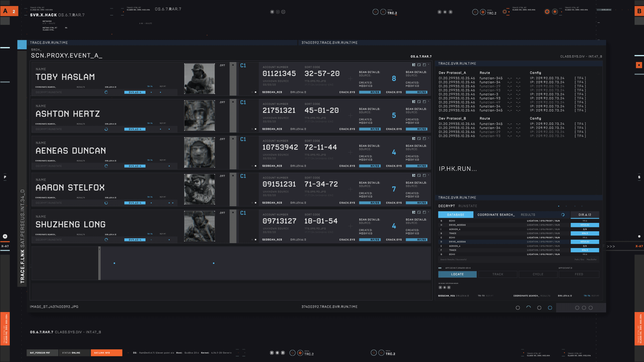
Task: Click the spinner icon in Toby Haslam's decrypt row
Action: click(106, 92)
